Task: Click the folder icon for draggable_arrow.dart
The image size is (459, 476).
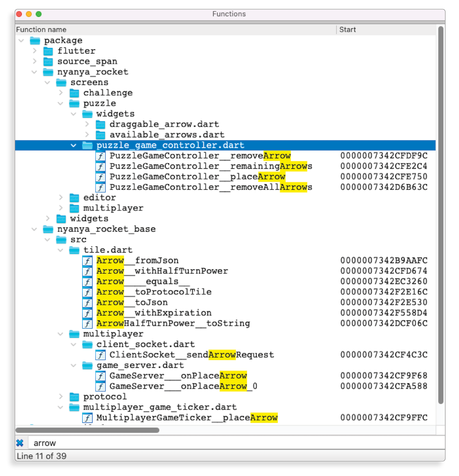Action: click(x=100, y=124)
